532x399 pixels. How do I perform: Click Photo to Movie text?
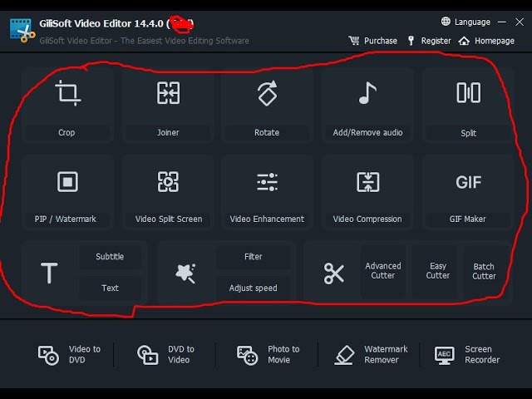[x=283, y=355]
